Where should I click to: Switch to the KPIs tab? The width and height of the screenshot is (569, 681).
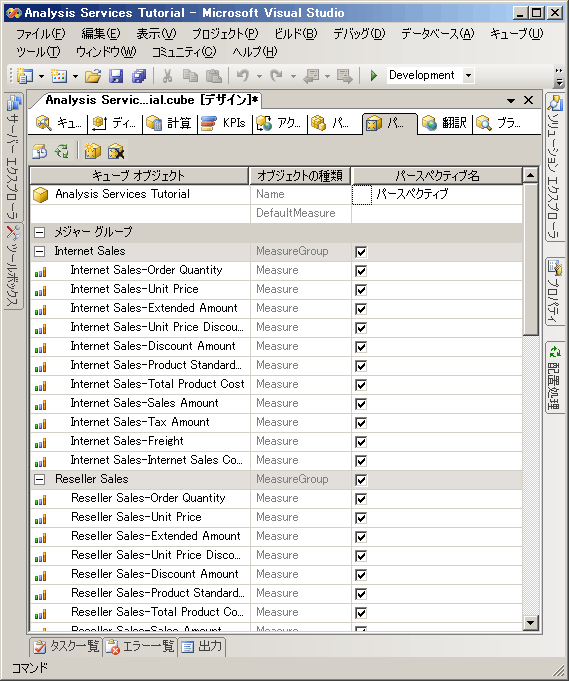pyautogui.click(x=225, y=123)
